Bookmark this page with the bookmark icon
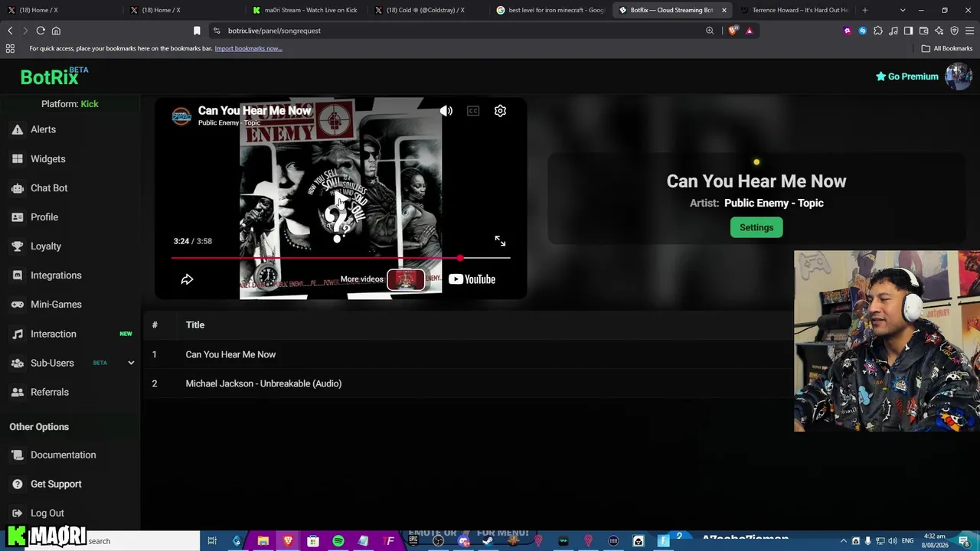This screenshot has height=551, width=980. point(197,31)
